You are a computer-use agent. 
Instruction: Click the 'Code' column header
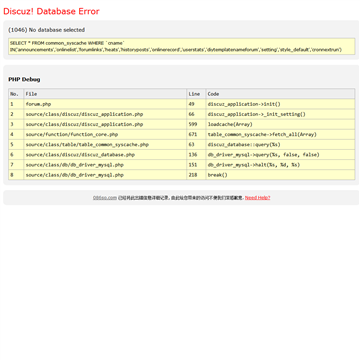coord(280,94)
